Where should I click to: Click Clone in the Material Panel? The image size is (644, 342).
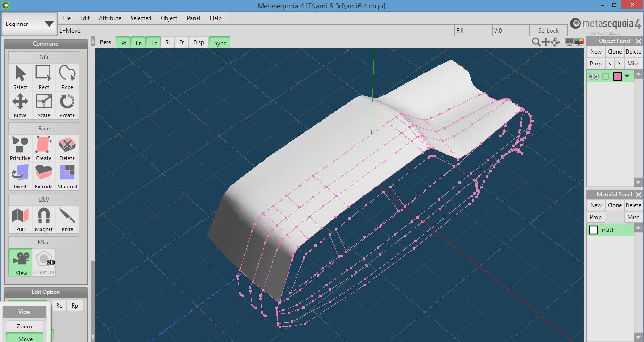[614, 205]
